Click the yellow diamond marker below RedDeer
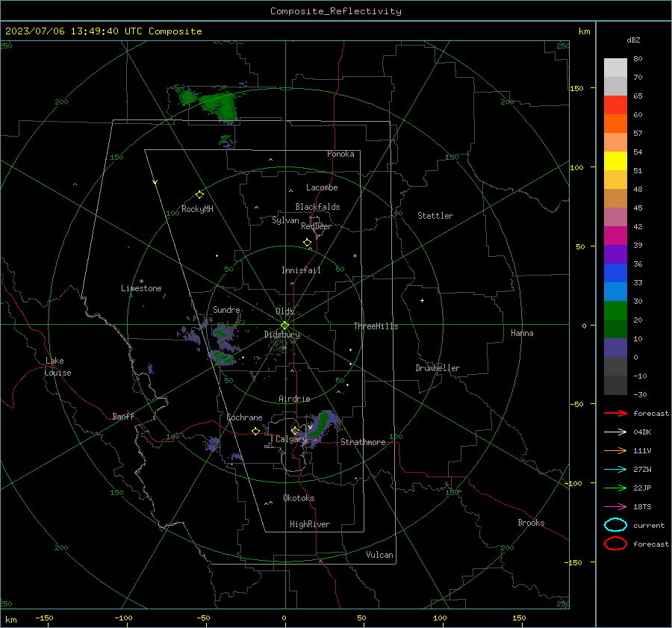 tap(308, 242)
